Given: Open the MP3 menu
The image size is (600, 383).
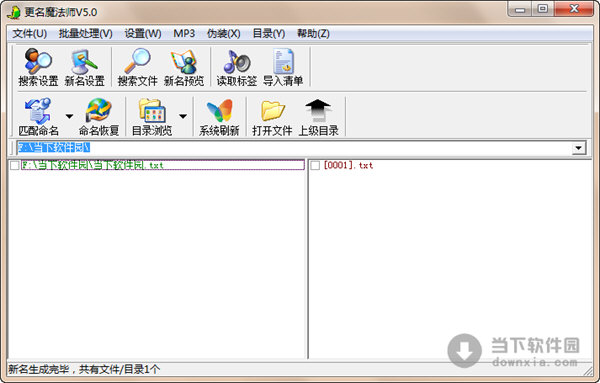Looking at the screenshot, I should 184,34.
